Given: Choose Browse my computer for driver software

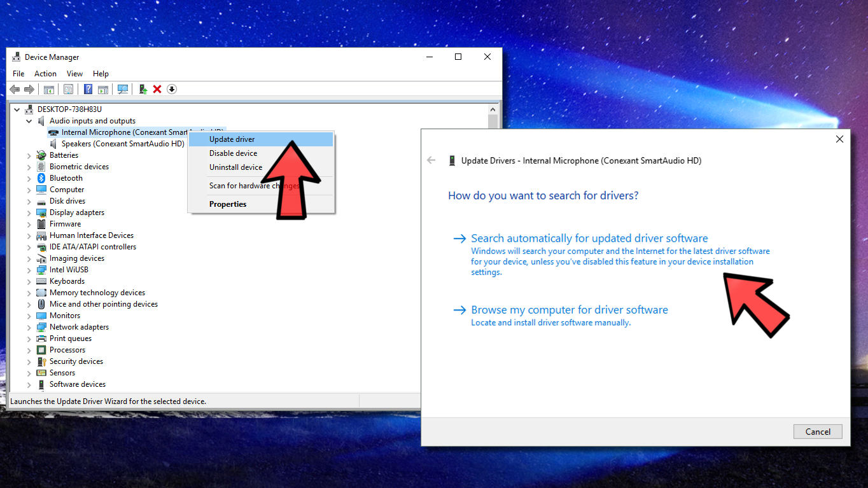Looking at the screenshot, I should pos(570,310).
